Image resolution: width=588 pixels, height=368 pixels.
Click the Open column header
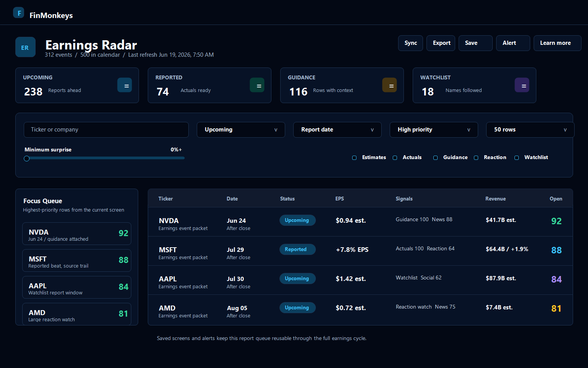(556, 199)
